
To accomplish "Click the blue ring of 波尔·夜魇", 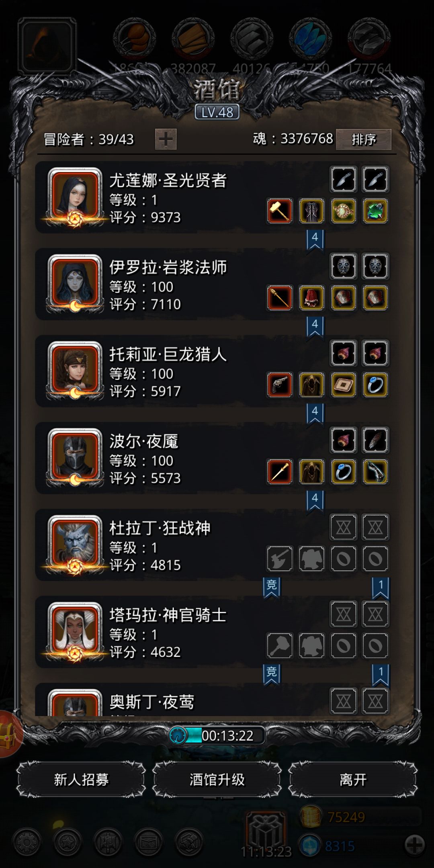I will pyautogui.click(x=344, y=471).
